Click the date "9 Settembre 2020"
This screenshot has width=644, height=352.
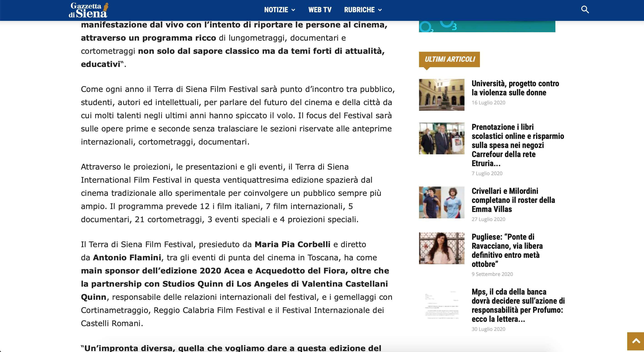(x=492, y=274)
